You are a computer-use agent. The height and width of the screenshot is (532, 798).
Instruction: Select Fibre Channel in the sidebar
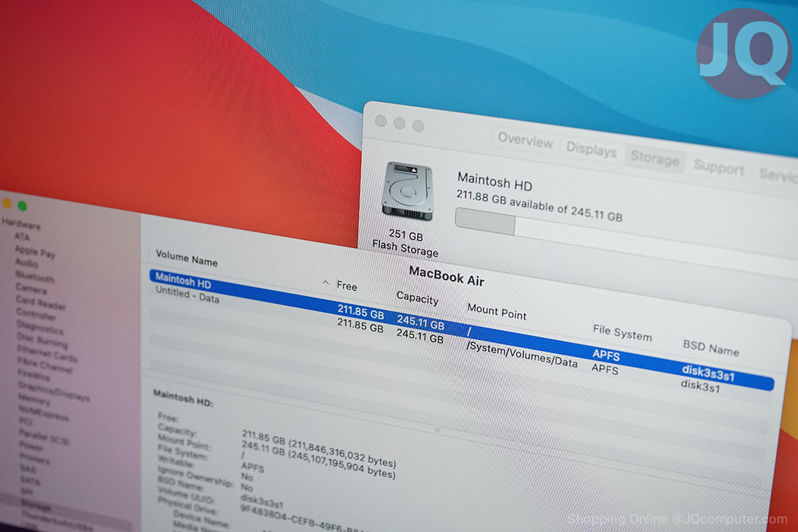click(x=45, y=364)
